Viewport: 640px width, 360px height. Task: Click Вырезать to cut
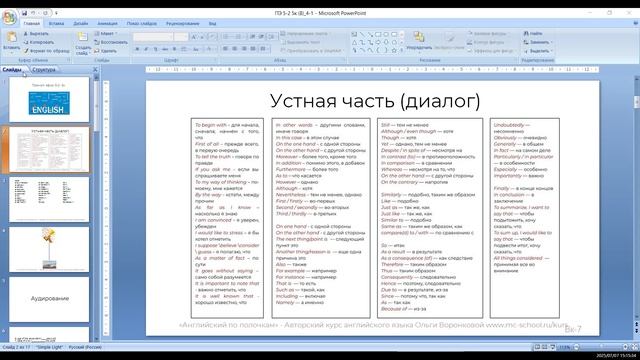(36, 34)
